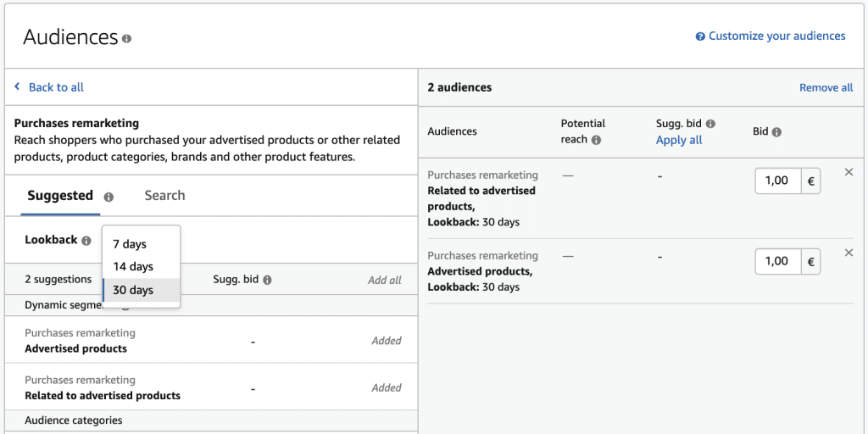Click info icon beside Suggested tab
This screenshot has height=434, width=868.
point(108,197)
